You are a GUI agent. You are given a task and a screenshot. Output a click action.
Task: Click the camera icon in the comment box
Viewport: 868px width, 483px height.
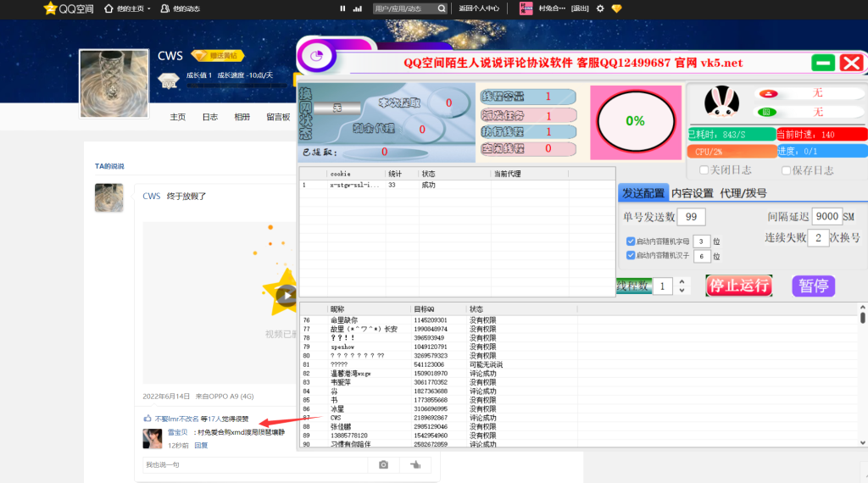point(383,464)
